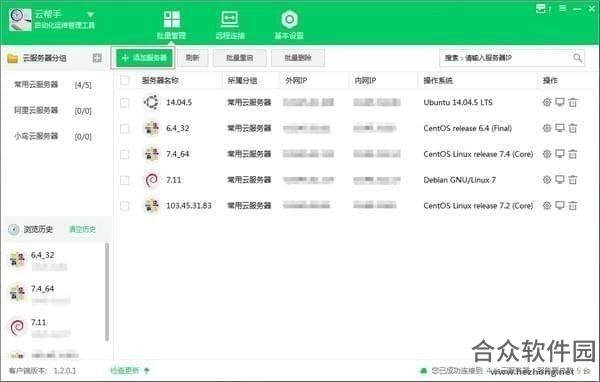Switch to the 远程连接 tab

(x=230, y=24)
